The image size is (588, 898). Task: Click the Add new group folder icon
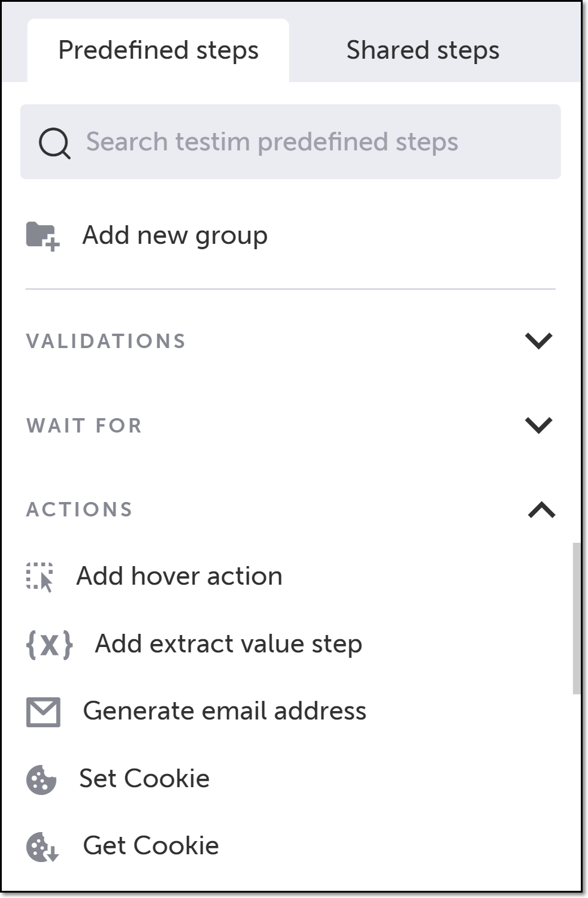click(43, 236)
